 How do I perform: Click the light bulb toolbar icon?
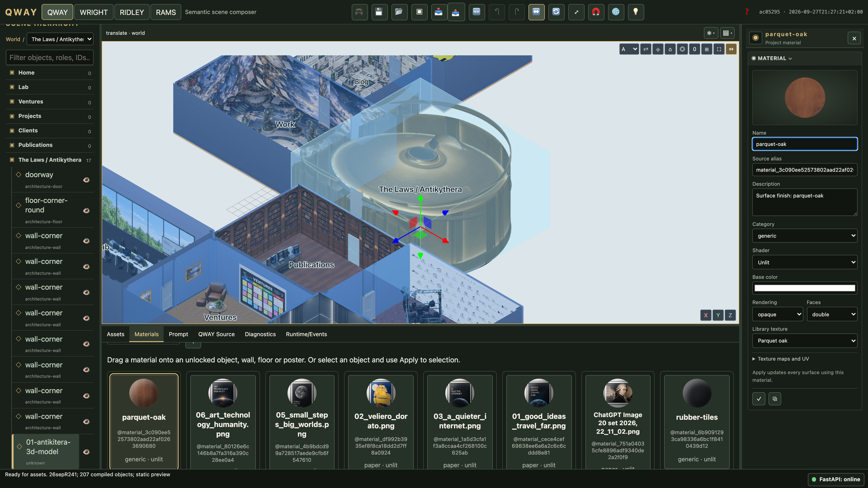[x=636, y=12]
